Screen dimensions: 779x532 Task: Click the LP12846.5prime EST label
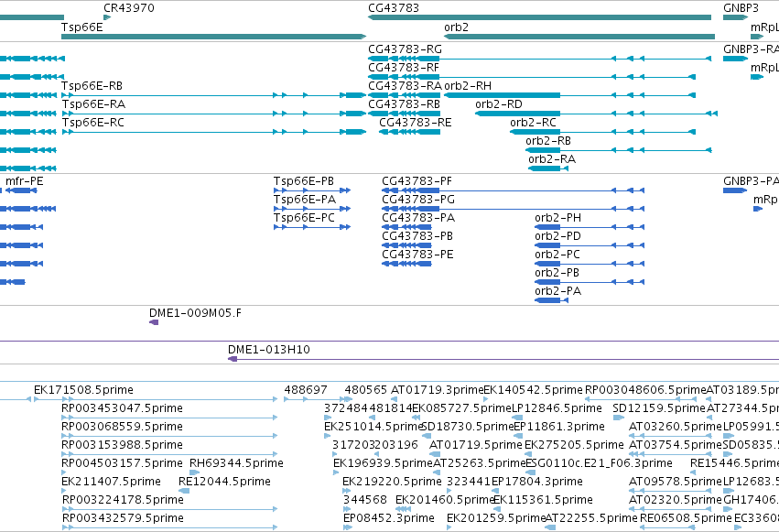(557, 408)
